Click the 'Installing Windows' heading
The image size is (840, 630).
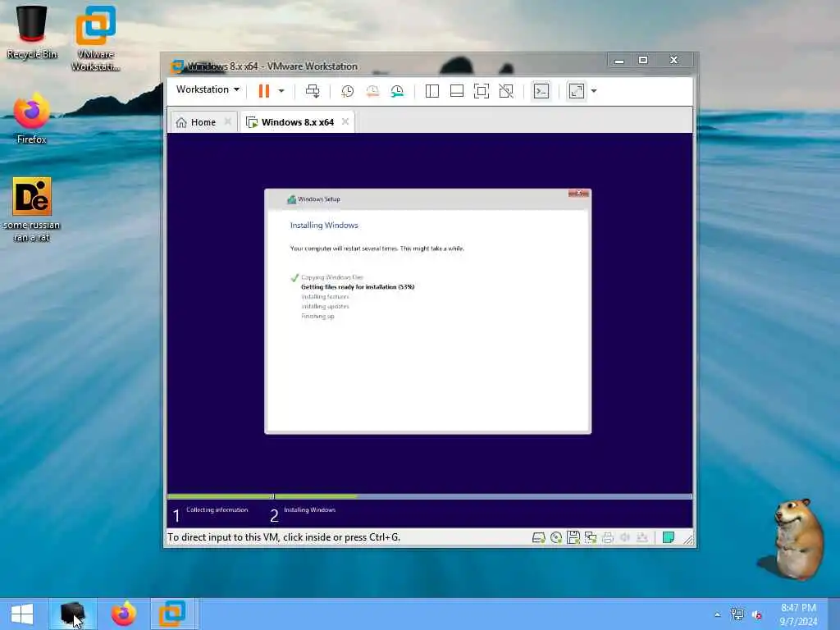click(x=324, y=226)
